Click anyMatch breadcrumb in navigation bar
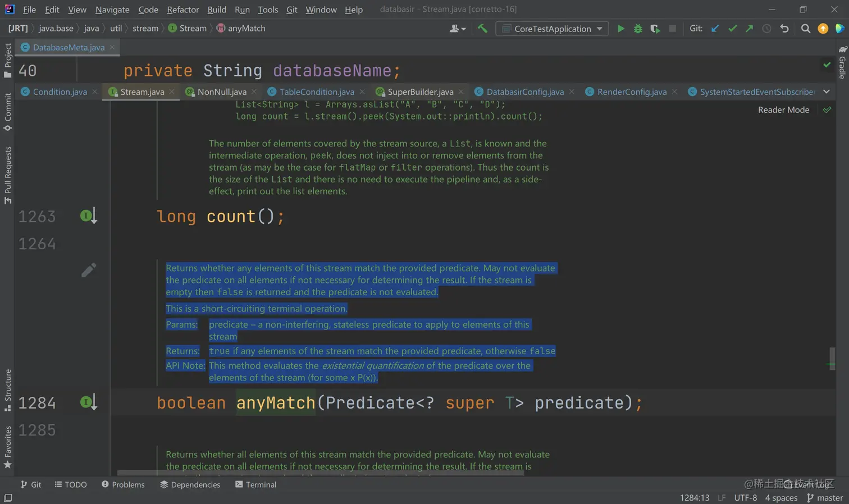 [241, 28]
